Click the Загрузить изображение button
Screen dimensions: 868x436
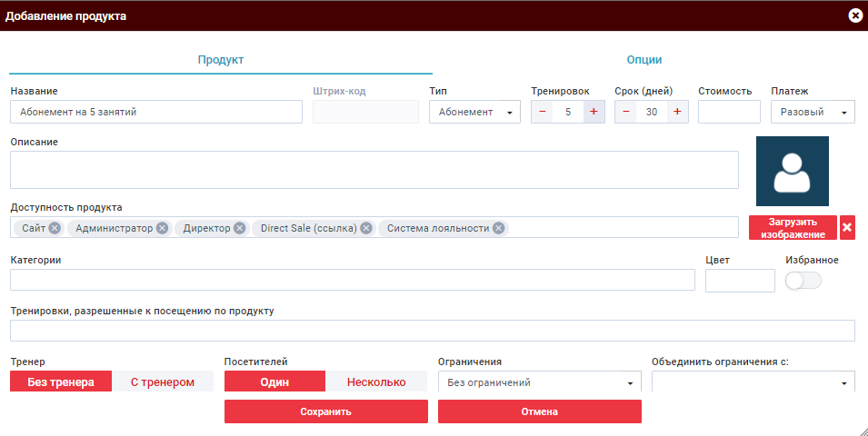coord(793,228)
